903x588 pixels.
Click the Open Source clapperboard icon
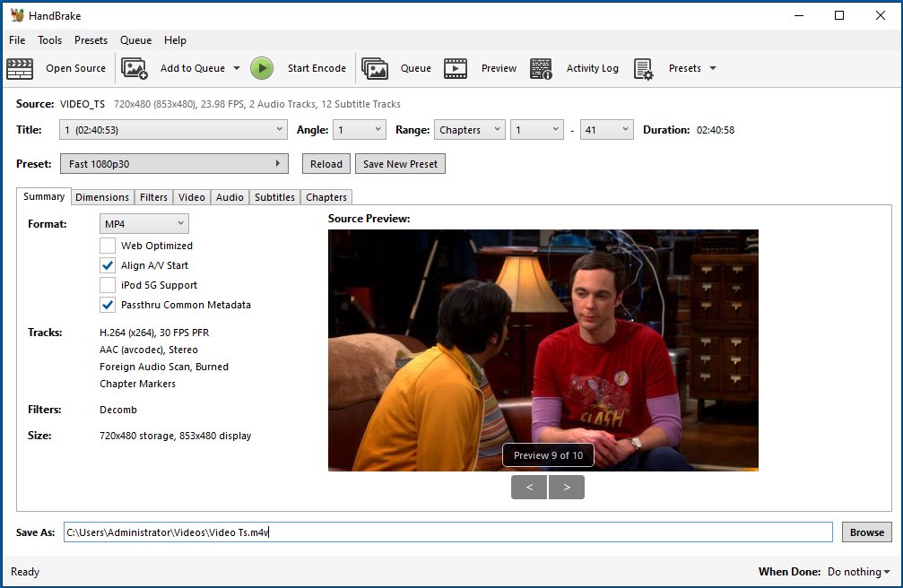(20, 68)
